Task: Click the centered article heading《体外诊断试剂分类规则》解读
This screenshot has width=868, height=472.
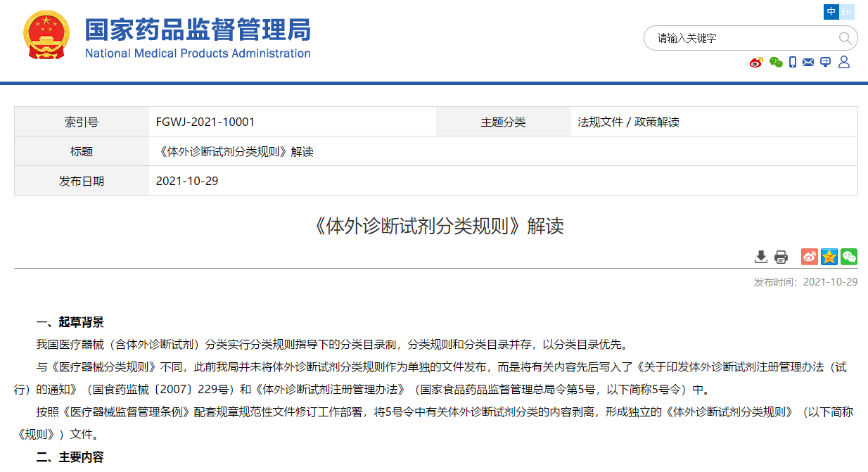Action: pos(435,226)
